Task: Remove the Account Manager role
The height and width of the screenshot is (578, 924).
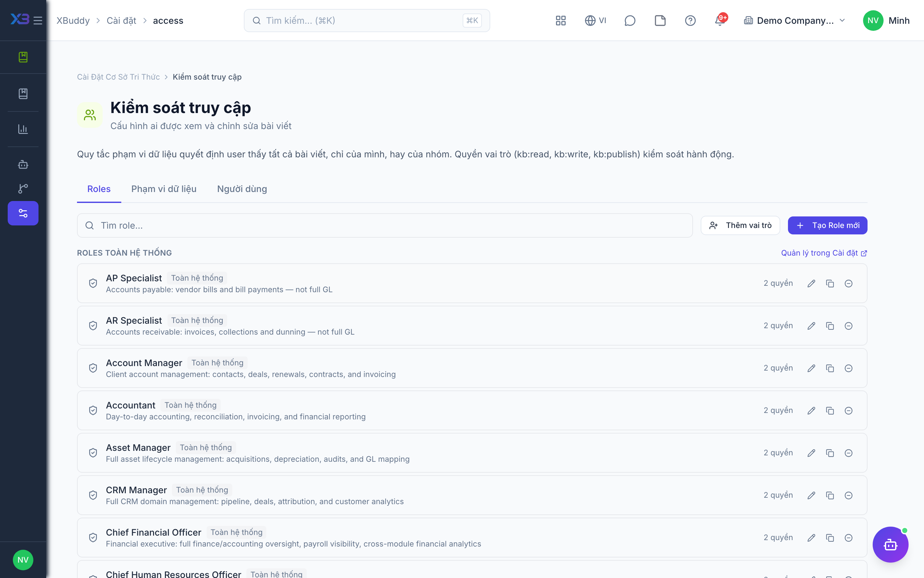Action: coord(848,368)
